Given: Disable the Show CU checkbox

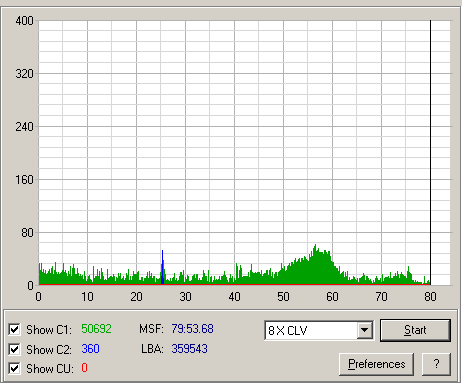Looking at the screenshot, I should pos(14,369).
